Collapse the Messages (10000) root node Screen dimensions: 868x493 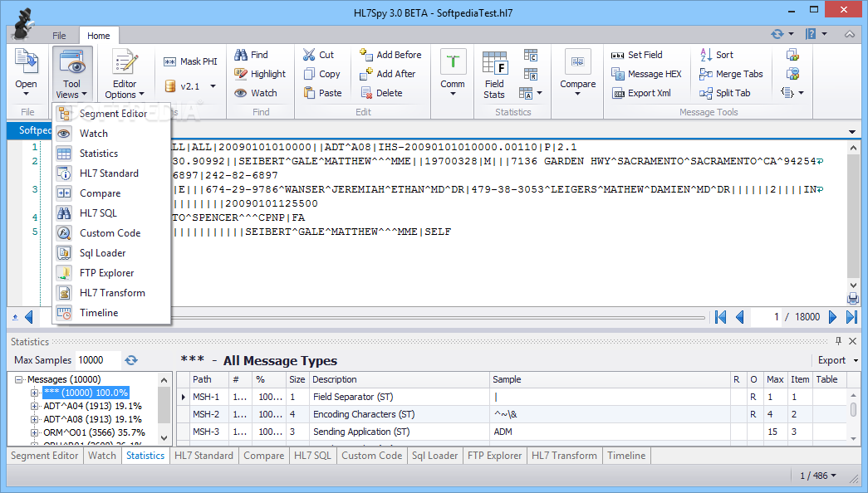(18, 379)
